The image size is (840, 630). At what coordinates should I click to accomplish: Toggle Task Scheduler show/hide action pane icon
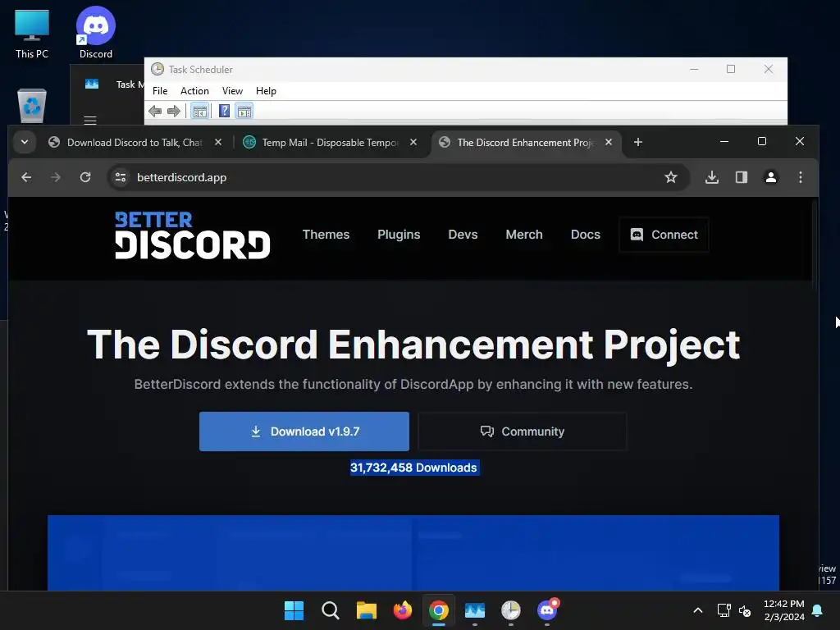point(244,112)
